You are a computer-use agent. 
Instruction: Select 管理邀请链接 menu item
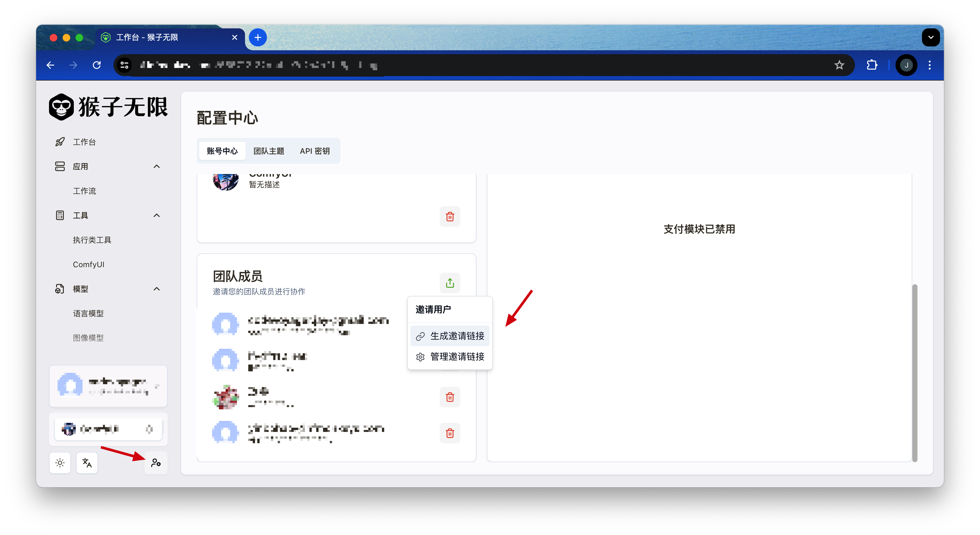(450, 357)
